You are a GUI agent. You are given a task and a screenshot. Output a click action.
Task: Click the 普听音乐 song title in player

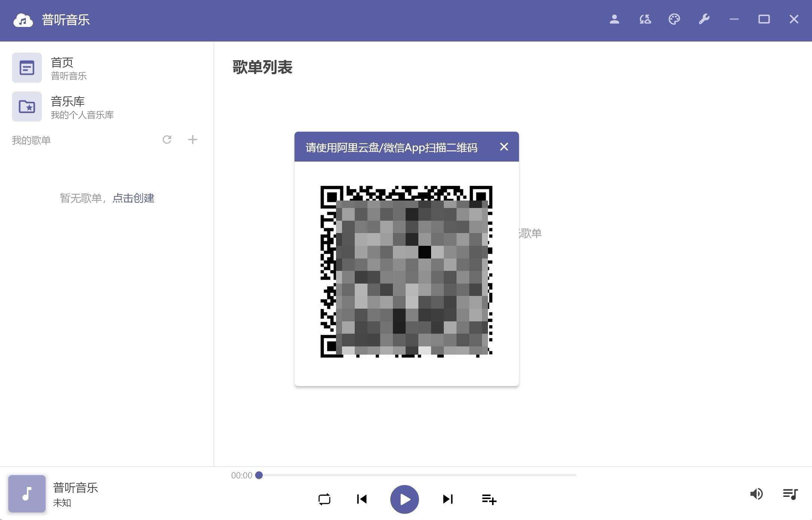(x=76, y=487)
